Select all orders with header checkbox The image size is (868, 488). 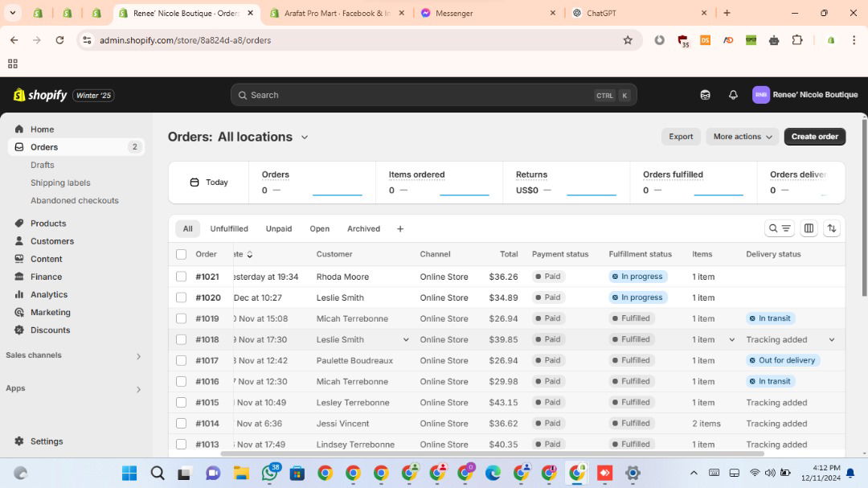[181, 254]
